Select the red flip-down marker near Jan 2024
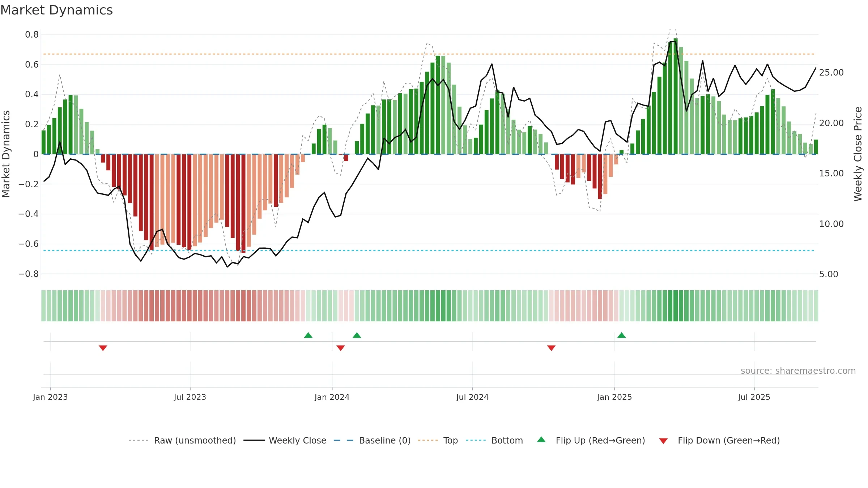The height and width of the screenshot is (488, 868). tap(341, 348)
